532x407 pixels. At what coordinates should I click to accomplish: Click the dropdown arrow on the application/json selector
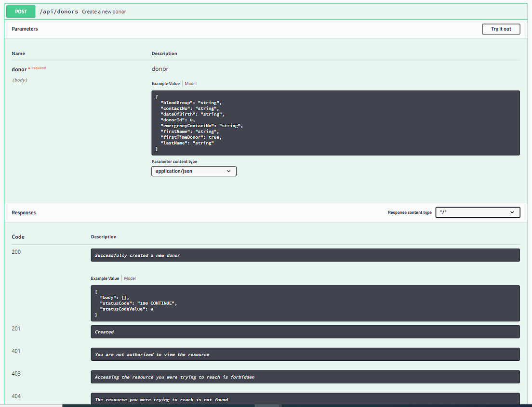coord(229,171)
